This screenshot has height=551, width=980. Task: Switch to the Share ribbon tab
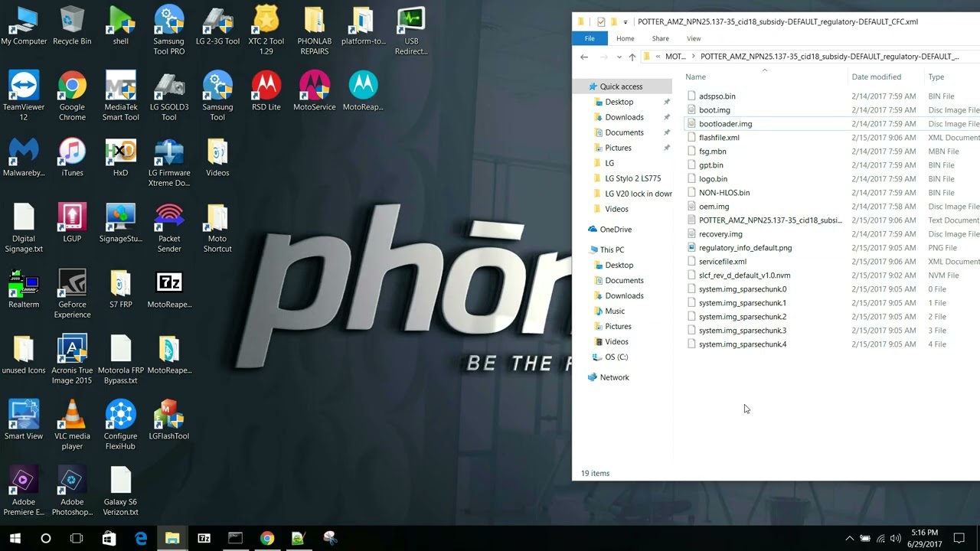[x=660, y=38]
